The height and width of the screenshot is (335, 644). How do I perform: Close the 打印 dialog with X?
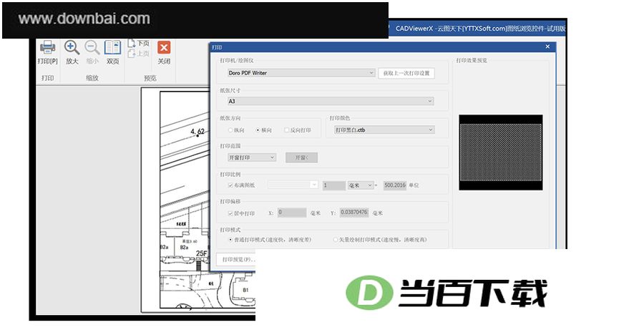547,47
